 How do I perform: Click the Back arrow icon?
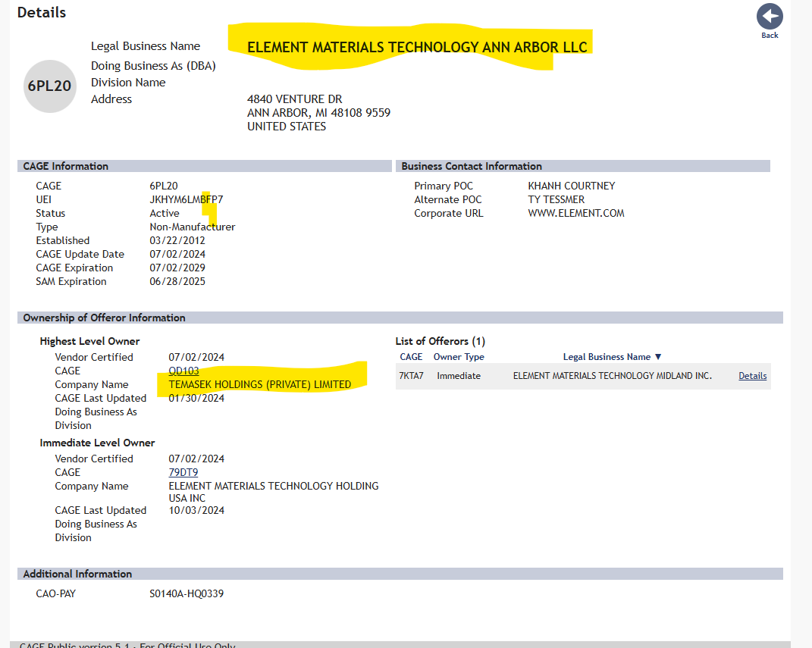coord(770,16)
